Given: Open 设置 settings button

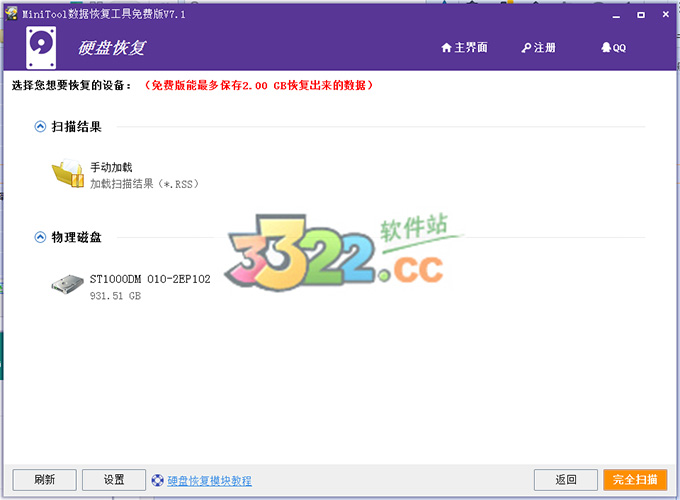Looking at the screenshot, I should point(114,480).
